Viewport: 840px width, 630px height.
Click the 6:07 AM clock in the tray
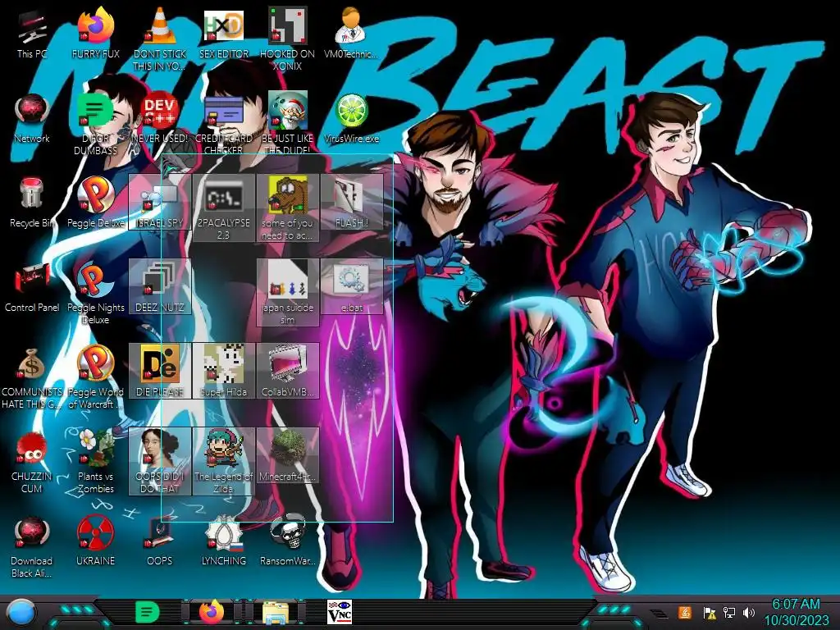coord(796,612)
